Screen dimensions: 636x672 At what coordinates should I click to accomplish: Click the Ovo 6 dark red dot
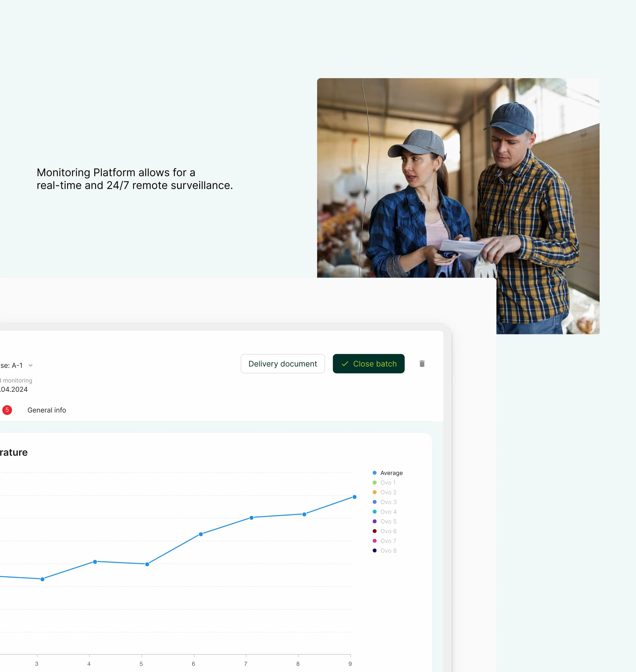pos(374,531)
